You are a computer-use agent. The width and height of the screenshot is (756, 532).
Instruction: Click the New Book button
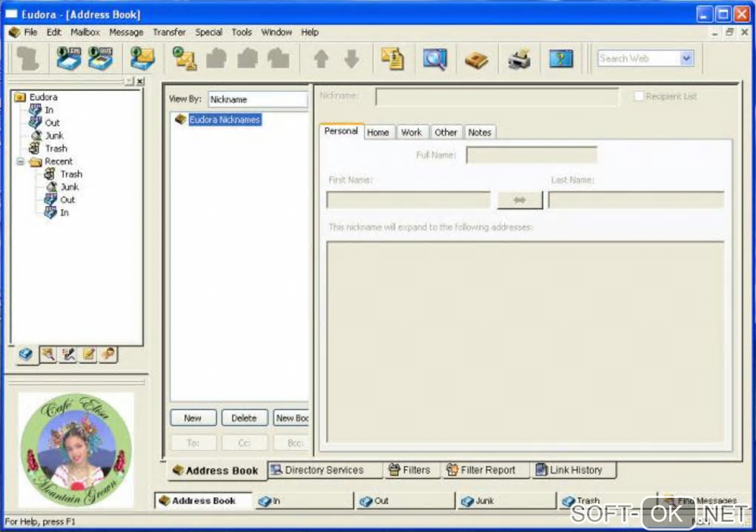[291, 418]
